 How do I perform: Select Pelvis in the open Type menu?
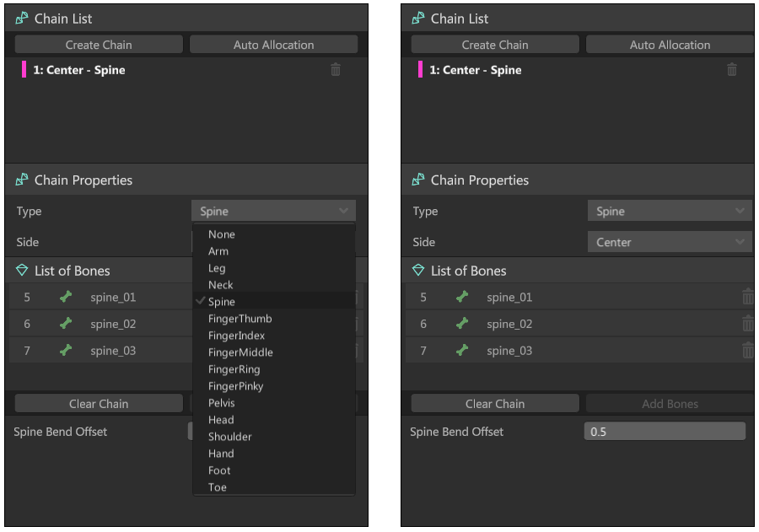click(222, 403)
